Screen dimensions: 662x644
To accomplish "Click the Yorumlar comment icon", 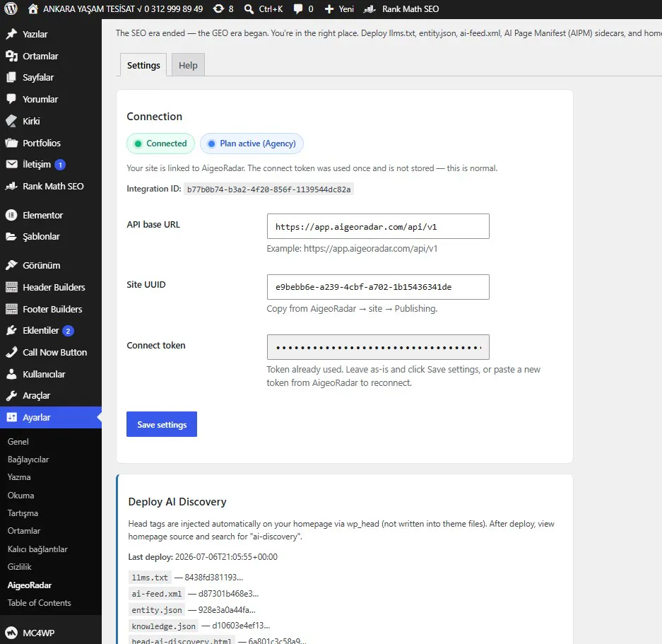I will [x=11, y=99].
